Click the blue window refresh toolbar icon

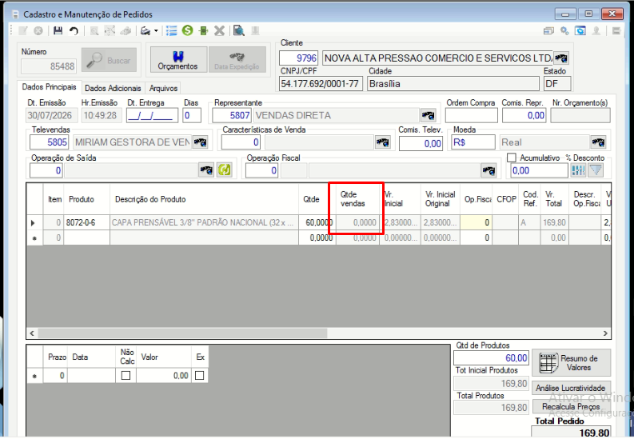click(580, 31)
